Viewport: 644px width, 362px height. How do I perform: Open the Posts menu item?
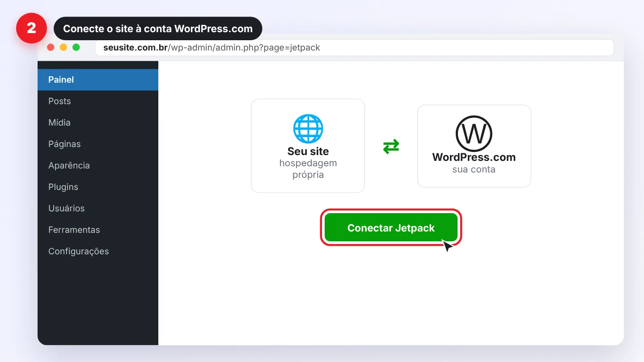pos(98,101)
